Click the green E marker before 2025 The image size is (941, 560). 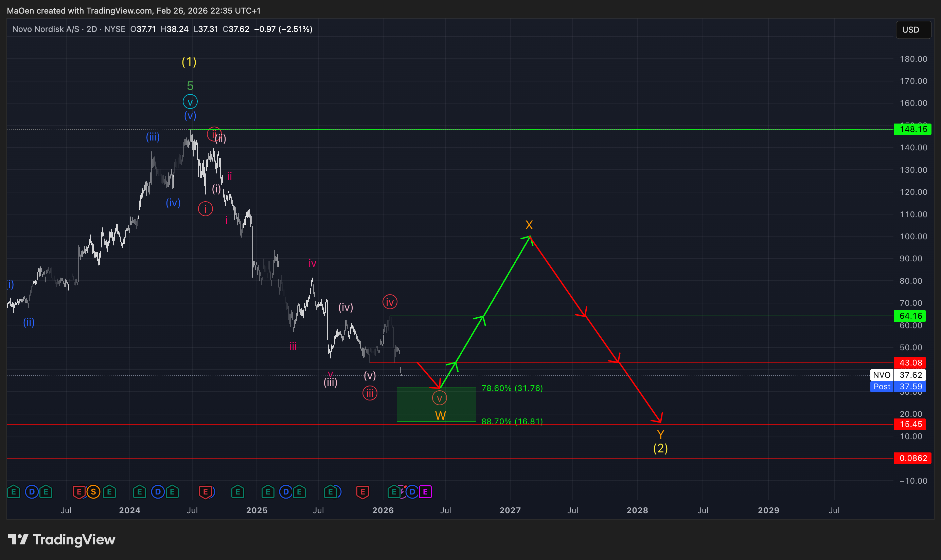coord(237,492)
